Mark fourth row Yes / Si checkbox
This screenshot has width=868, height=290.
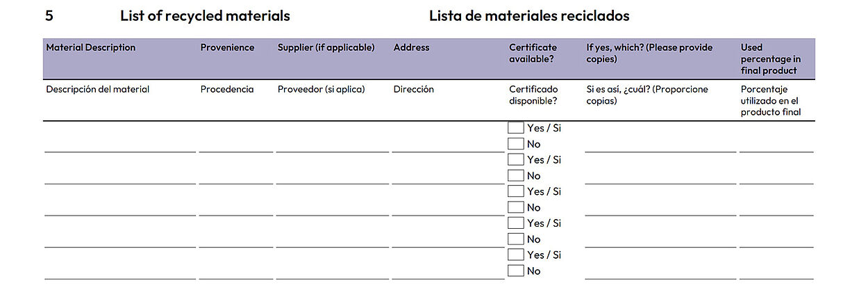(516, 223)
